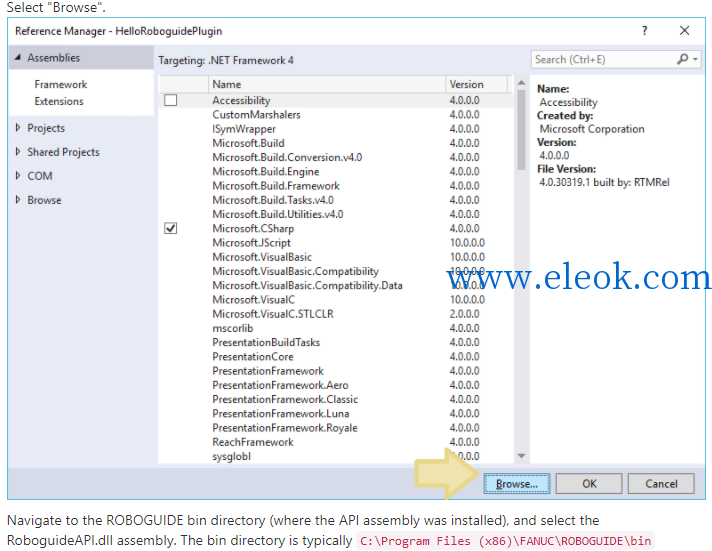The height and width of the screenshot is (551, 712).
Task: Click the scrollbar up arrow
Action: 521,83
